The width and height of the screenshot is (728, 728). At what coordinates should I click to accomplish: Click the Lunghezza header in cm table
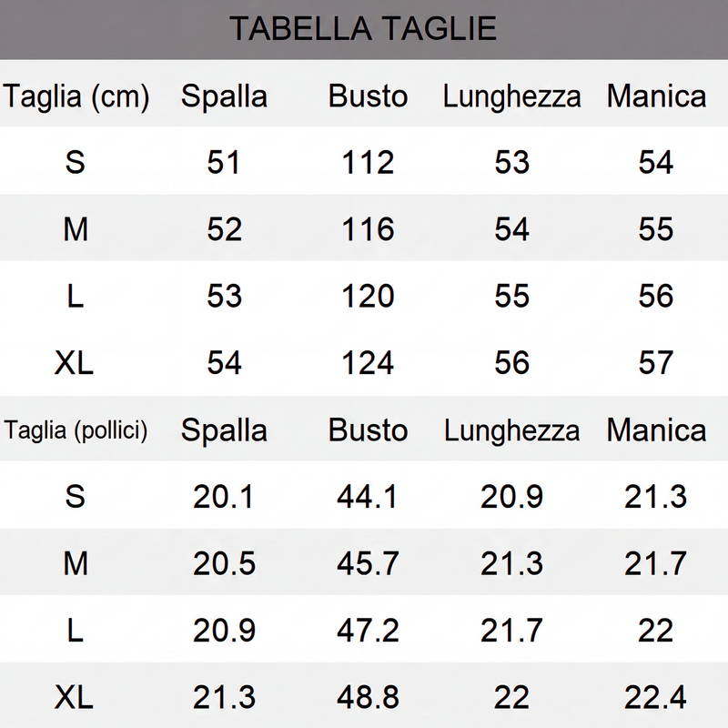(x=511, y=97)
